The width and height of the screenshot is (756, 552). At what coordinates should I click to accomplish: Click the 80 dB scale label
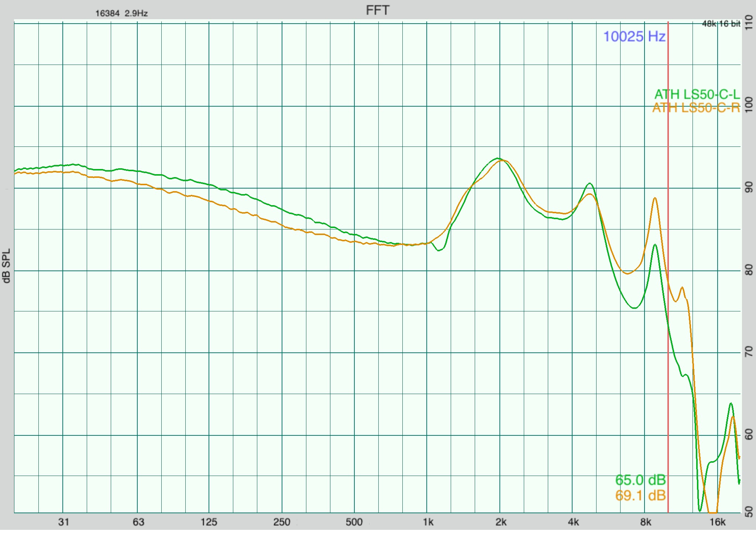coord(749,270)
